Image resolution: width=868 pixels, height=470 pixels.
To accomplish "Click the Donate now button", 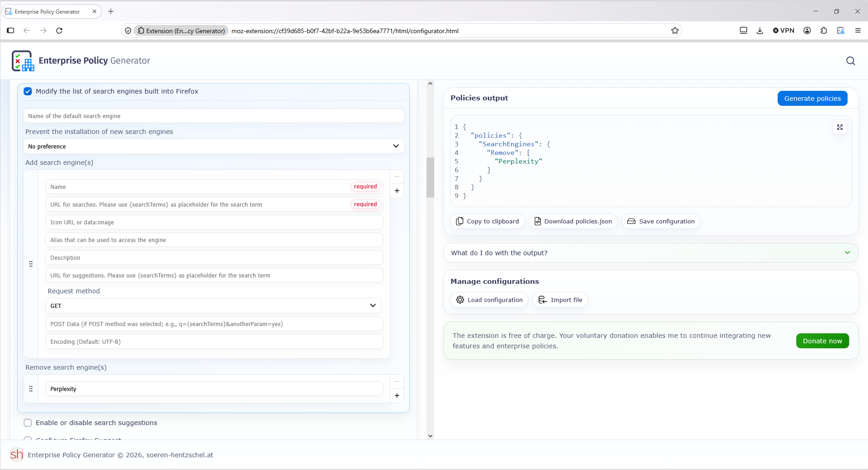I will click(x=822, y=341).
